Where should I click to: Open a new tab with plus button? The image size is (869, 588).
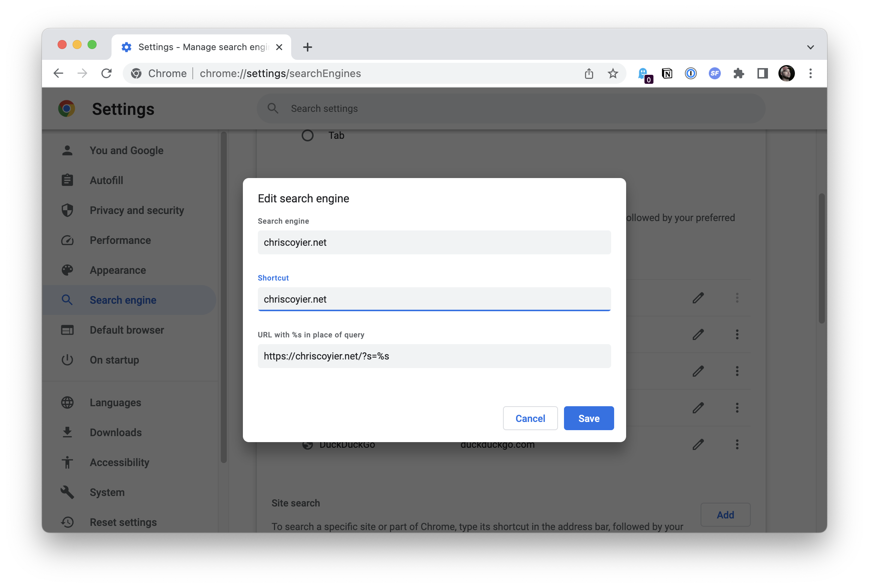pos(308,47)
